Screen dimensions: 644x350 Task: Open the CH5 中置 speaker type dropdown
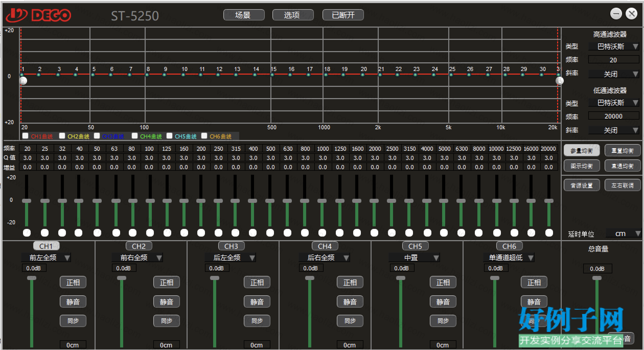click(x=414, y=258)
